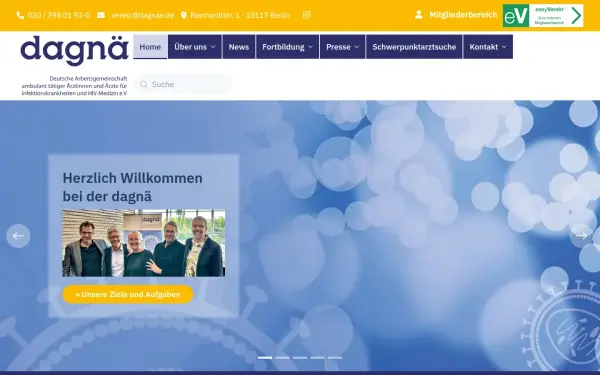Open the Über uns menu label
The width and height of the screenshot is (600, 375).
point(190,47)
